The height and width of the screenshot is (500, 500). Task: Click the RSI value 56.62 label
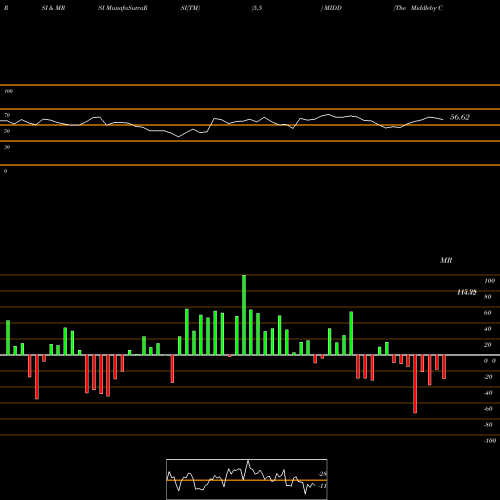pyautogui.click(x=460, y=117)
